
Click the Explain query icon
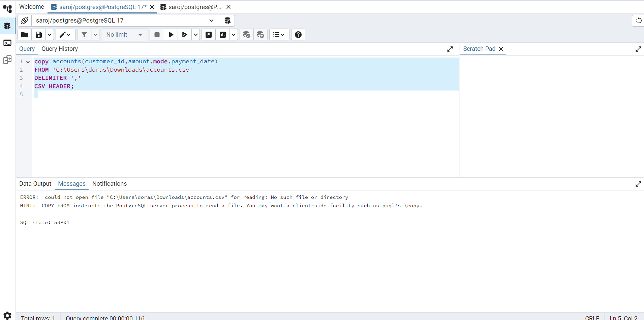pyautogui.click(x=209, y=35)
